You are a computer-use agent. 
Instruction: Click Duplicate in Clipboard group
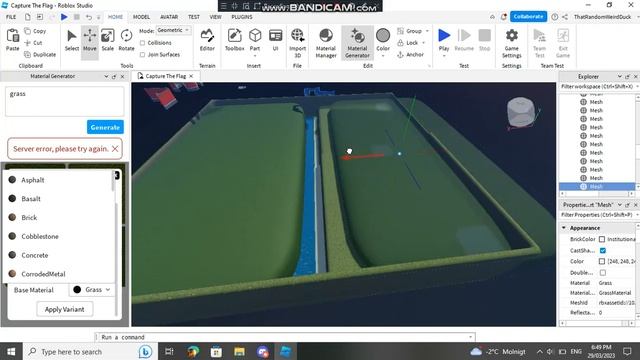40,54
